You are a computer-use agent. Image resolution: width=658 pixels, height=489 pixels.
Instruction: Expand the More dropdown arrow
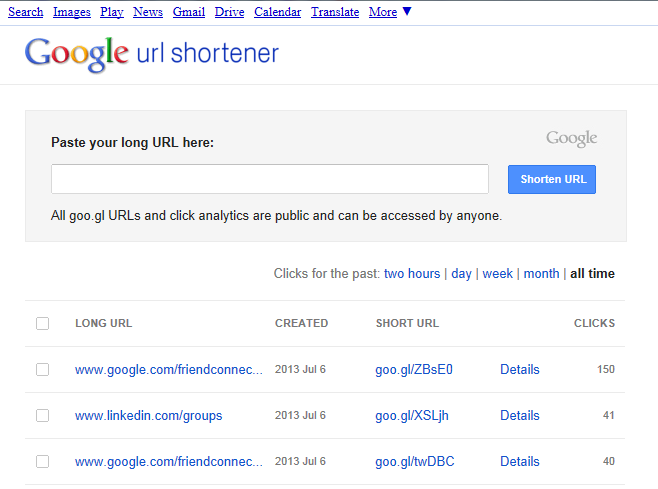tap(407, 12)
